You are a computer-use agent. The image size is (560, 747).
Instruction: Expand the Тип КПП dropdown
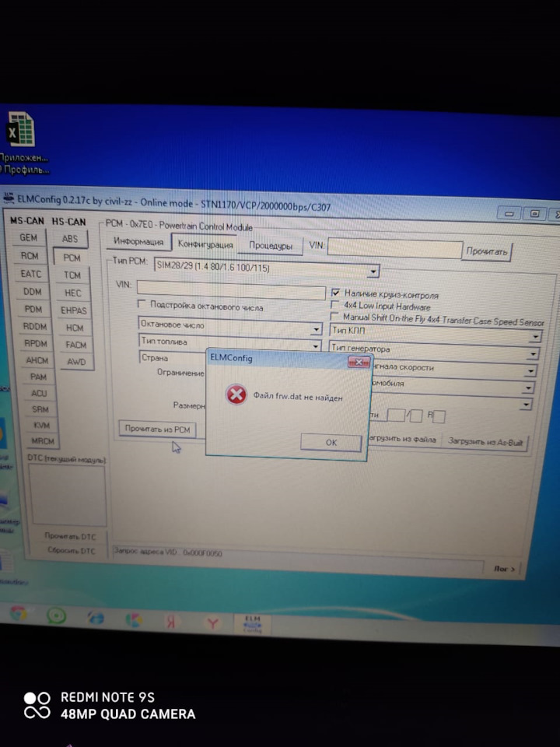coord(534,337)
